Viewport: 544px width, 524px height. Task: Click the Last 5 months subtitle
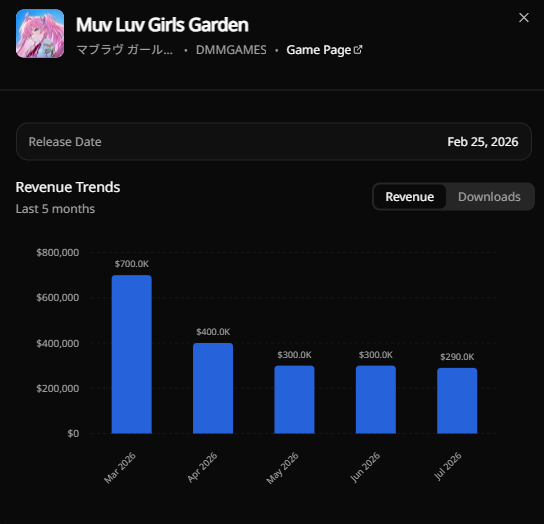55,209
